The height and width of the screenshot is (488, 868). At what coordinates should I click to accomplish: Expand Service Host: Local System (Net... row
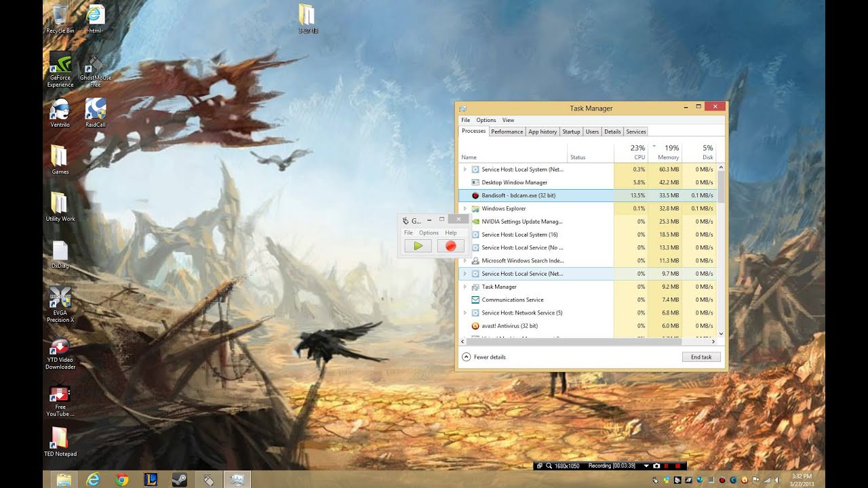(465, 169)
